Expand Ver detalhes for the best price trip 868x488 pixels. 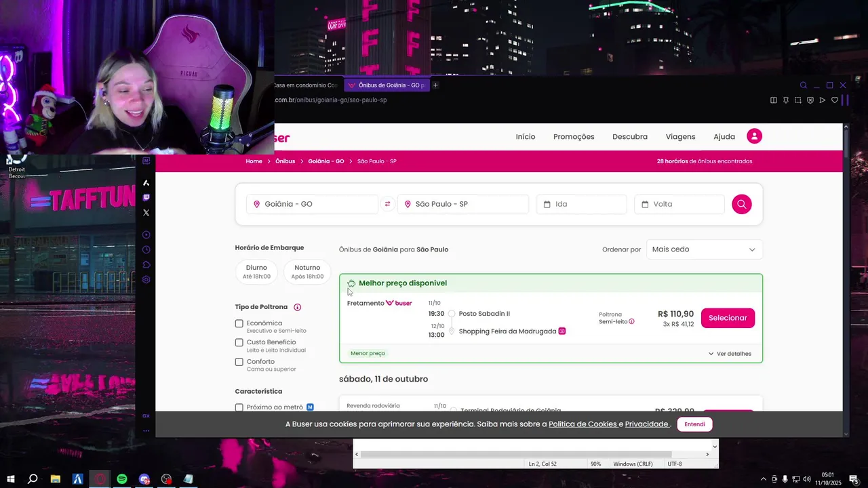coord(730,354)
